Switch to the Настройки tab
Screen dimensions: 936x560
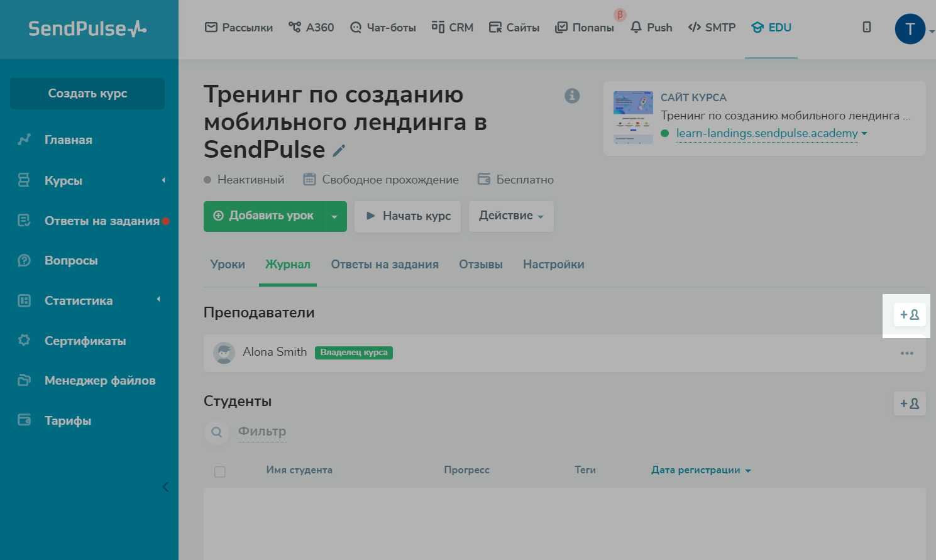tap(554, 265)
